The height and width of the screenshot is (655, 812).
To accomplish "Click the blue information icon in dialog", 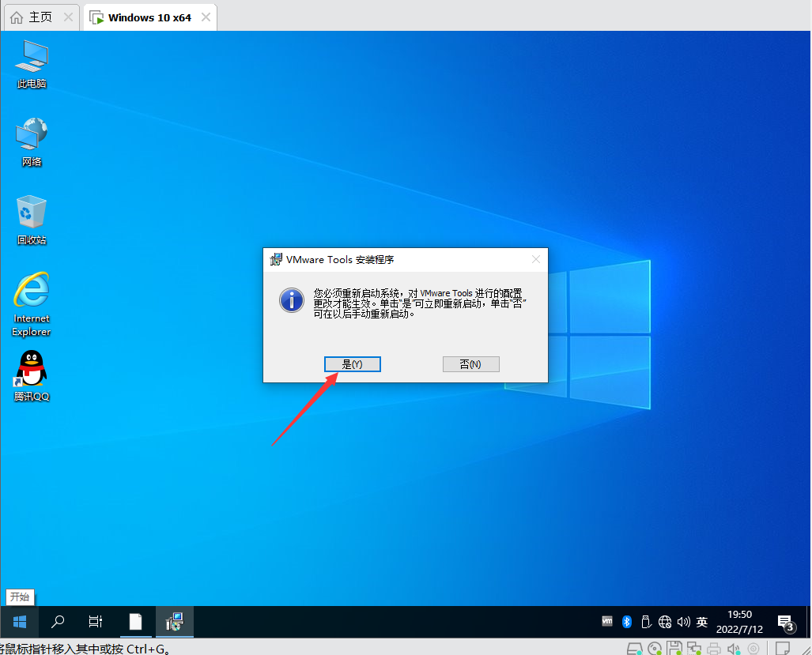I will [x=292, y=300].
